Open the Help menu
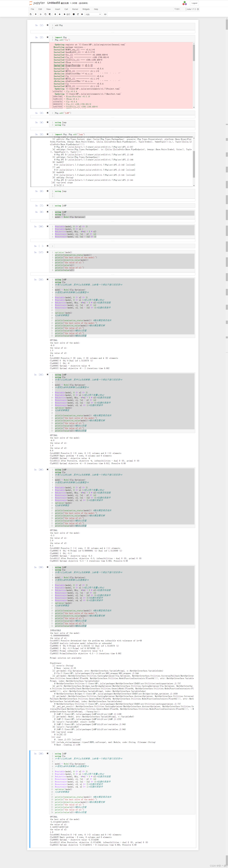Screen dimensions: 228x868 [x=96, y=9]
